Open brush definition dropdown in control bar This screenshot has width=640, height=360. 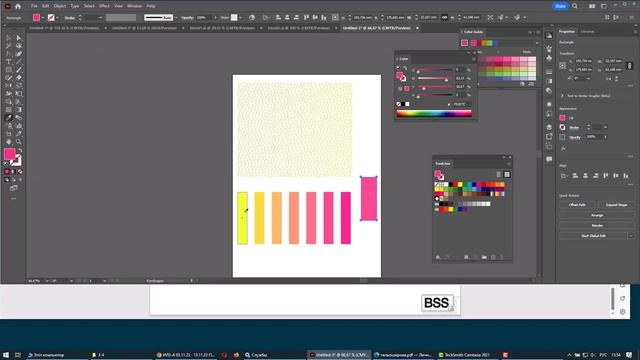[176, 18]
